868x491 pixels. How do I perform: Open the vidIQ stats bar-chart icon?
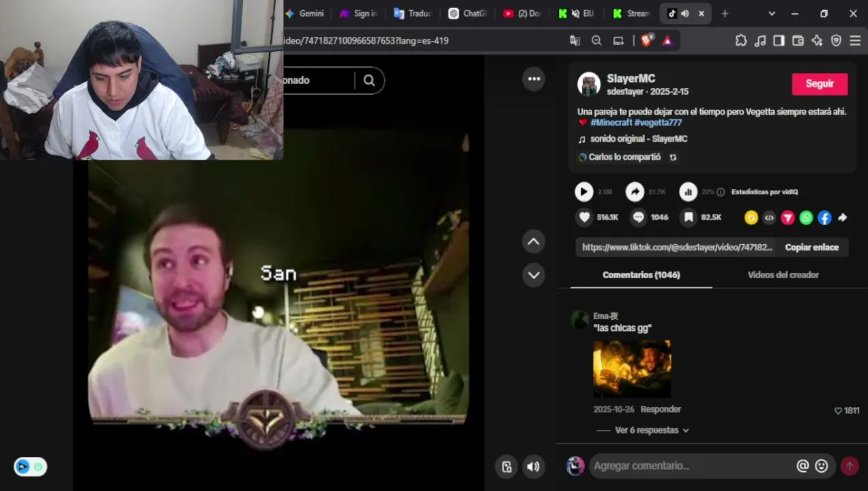click(x=688, y=192)
